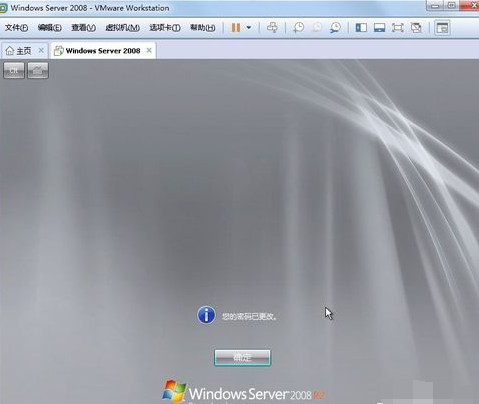The width and height of the screenshot is (479, 404).
Task: Minimize the VMware Workstation window
Action: (435, 6)
